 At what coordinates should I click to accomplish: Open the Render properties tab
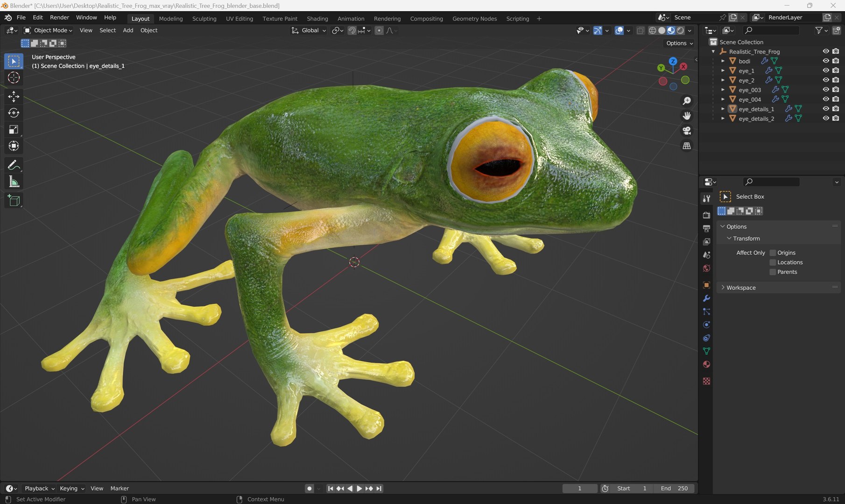pyautogui.click(x=706, y=215)
